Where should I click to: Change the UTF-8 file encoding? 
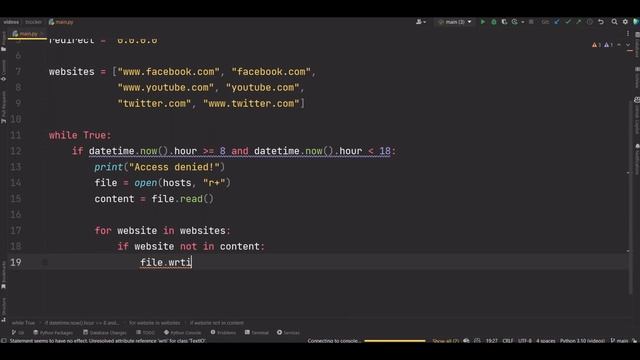tap(525, 341)
